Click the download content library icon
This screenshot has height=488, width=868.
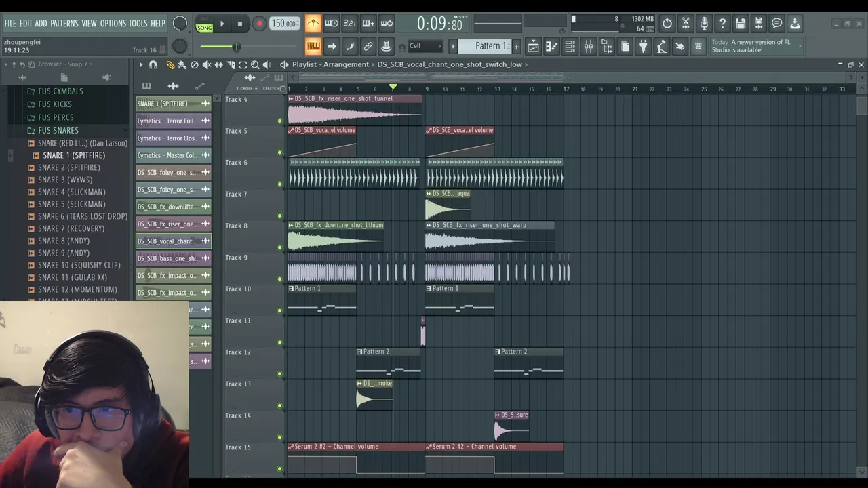pyautogui.click(x=795, y=24)
